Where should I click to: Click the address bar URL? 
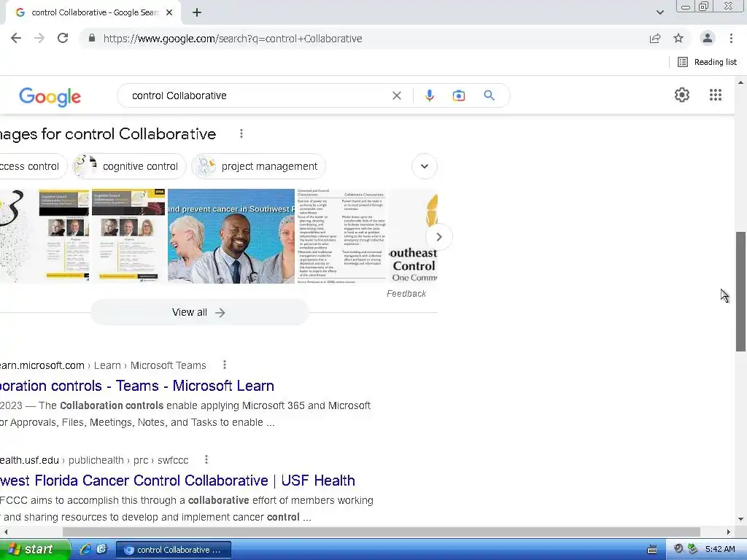pyautogui.click(x=233, y=39)
